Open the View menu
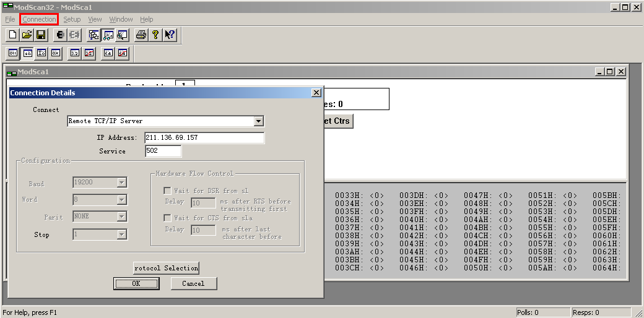The image size is (644, 318). (95, 19)
